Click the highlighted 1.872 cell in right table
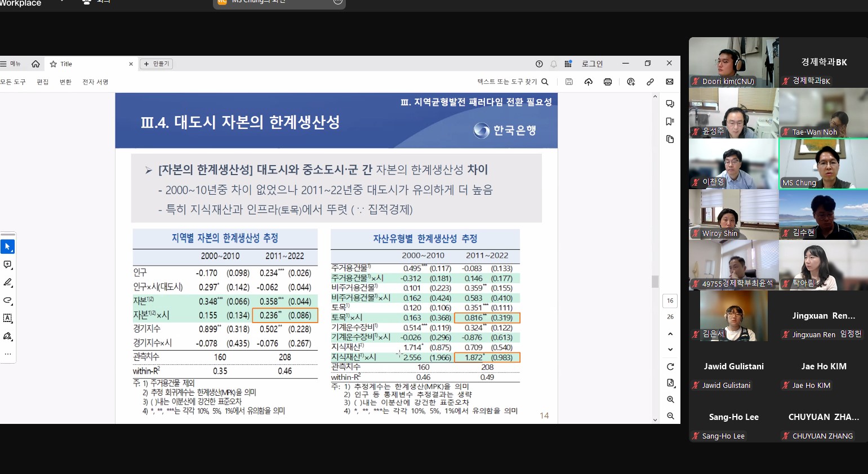Image resolution: width=868 pixels, height=474 pixels. point(487,357)
